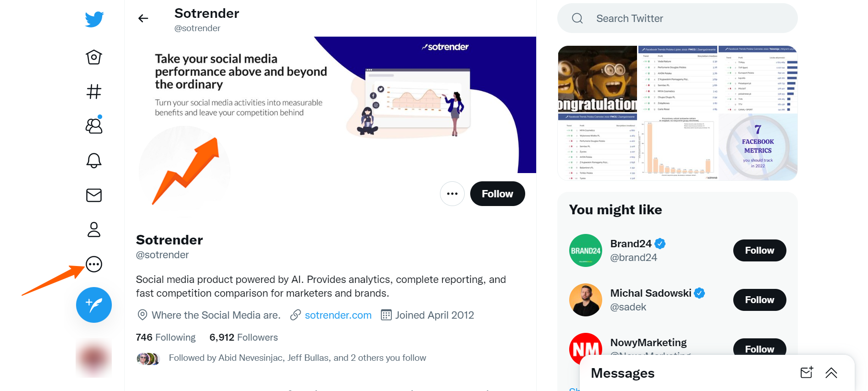Open the Explore hashtag icon
The width and height of the screenshot is (868, 391).
click(x=94, y=92)
